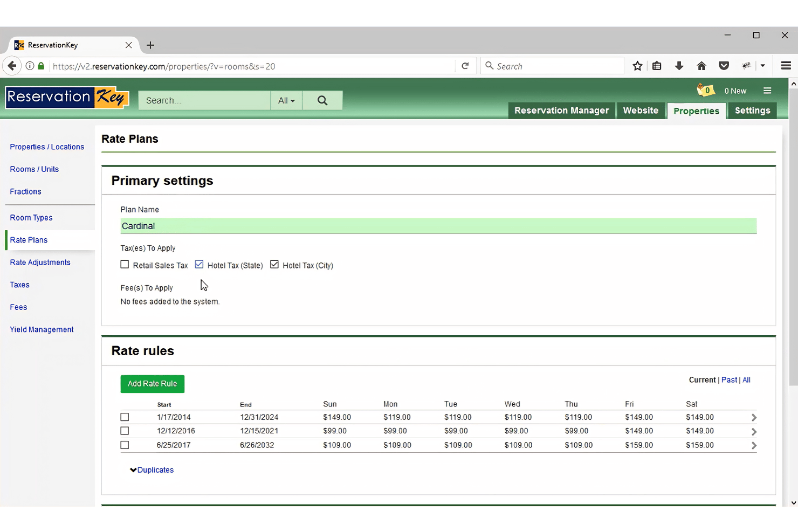Go to the browser home icon
Viewport: 798px width, 532px height.
coord(701,66)
